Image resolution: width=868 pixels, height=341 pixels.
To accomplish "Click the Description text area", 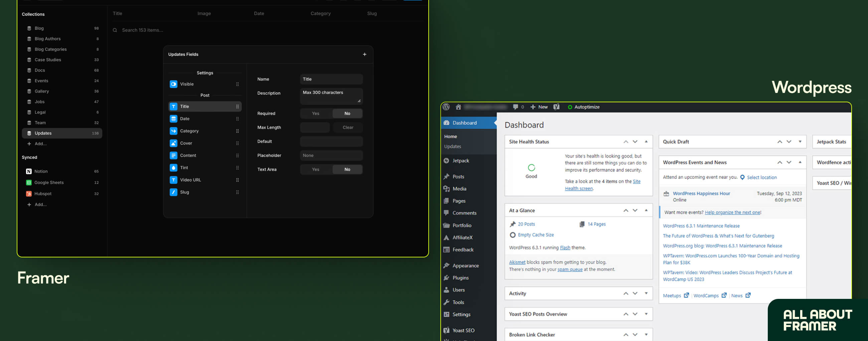I will pos(331,96).
